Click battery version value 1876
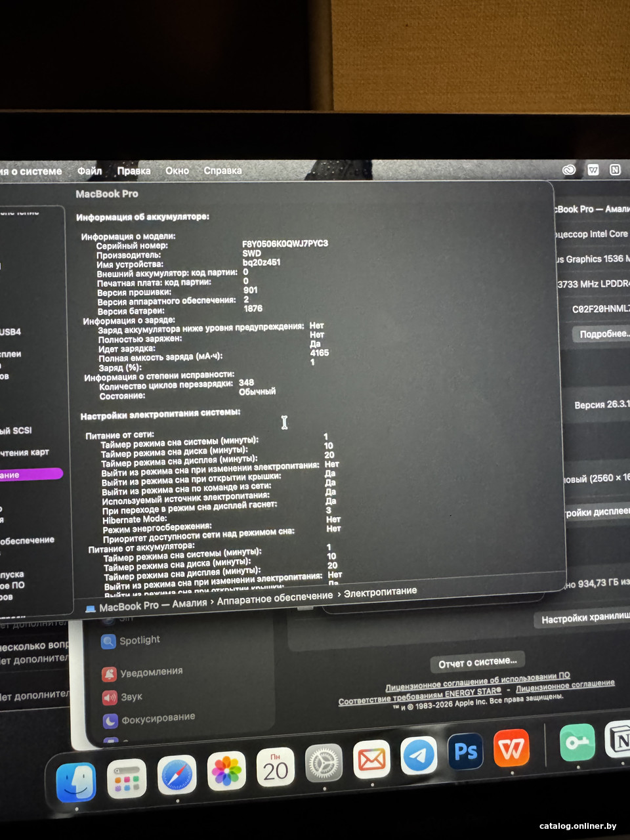 253,308
